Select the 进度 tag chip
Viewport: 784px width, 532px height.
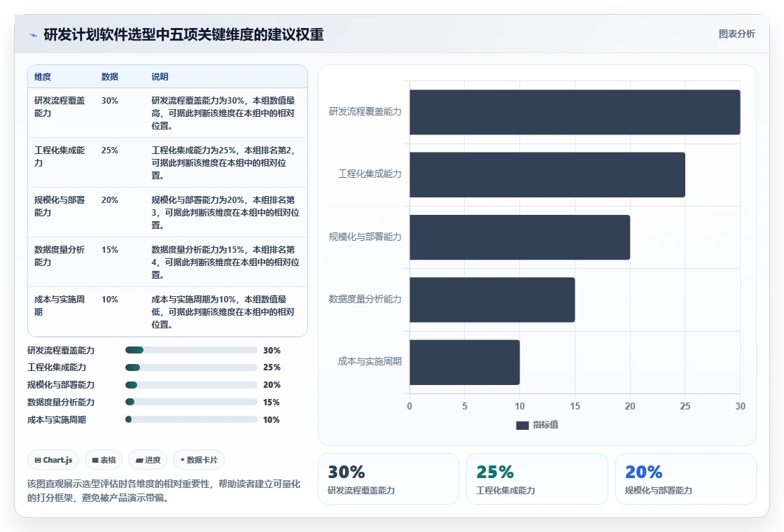click(x=148, y=460)
